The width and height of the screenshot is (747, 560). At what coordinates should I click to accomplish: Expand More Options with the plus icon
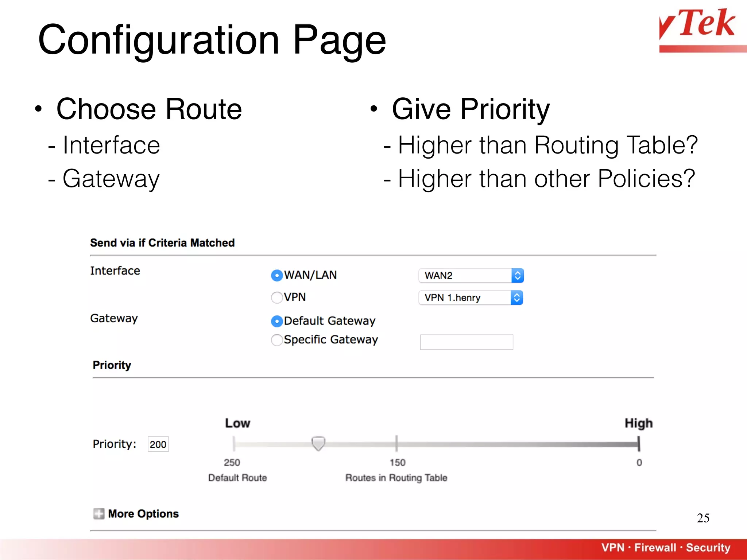tap(98, 514)
